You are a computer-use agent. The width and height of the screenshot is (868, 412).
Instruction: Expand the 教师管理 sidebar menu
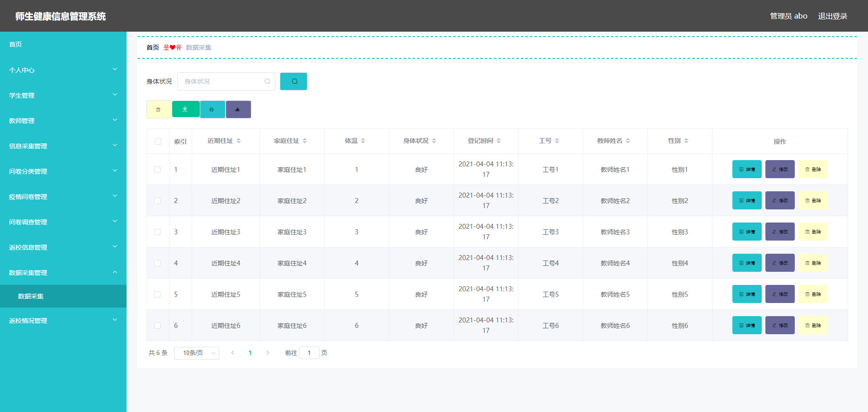coord(63,121)
